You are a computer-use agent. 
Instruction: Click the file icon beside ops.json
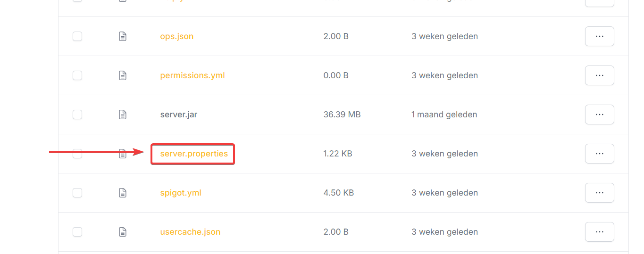click(123, 36)
